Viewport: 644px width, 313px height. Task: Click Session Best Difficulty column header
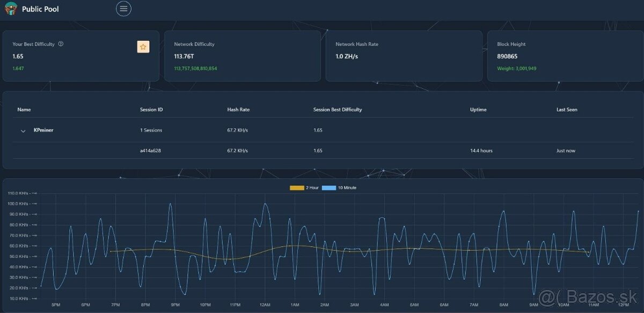coord(338,110)
